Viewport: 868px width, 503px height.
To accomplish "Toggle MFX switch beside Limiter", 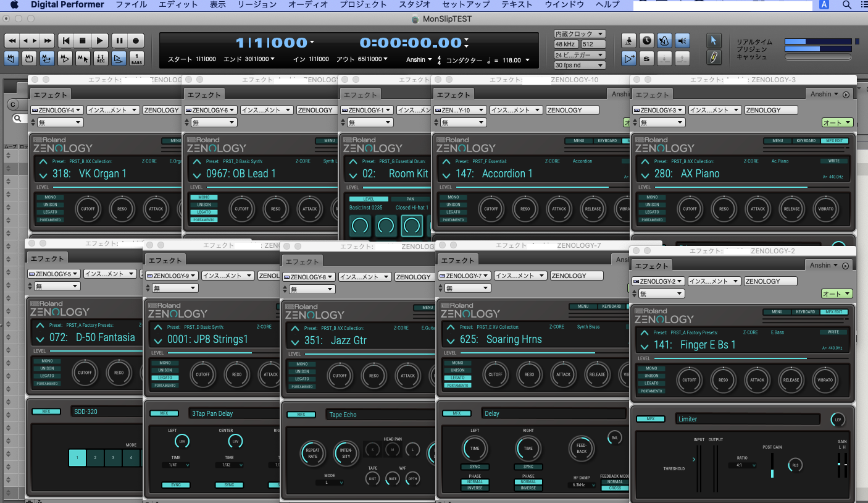I will click(651, 418).
